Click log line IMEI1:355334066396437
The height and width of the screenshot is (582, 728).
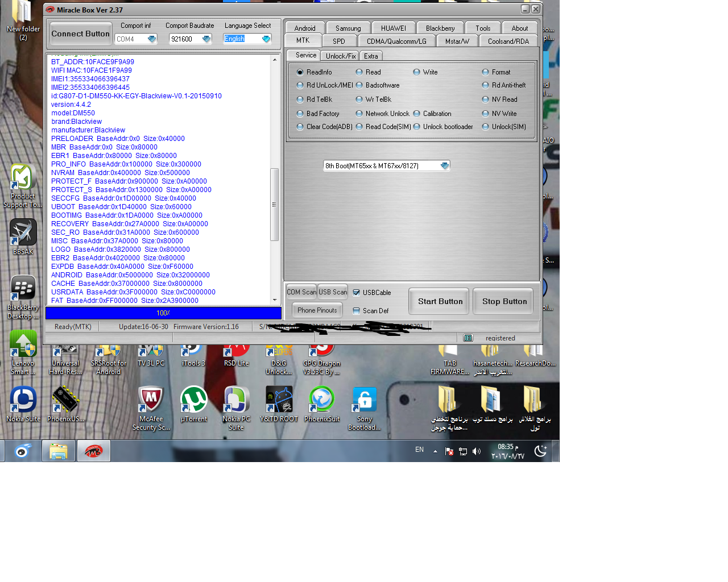click(x=90, y=79)
